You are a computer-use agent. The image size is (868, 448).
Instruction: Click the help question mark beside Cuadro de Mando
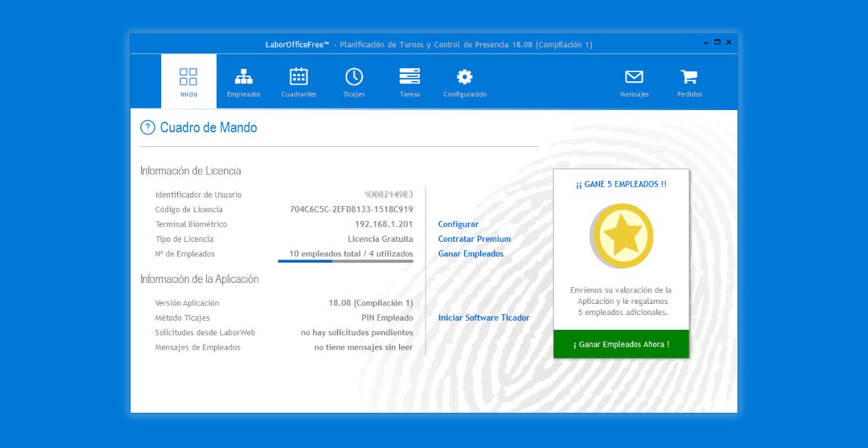[148, 128]
